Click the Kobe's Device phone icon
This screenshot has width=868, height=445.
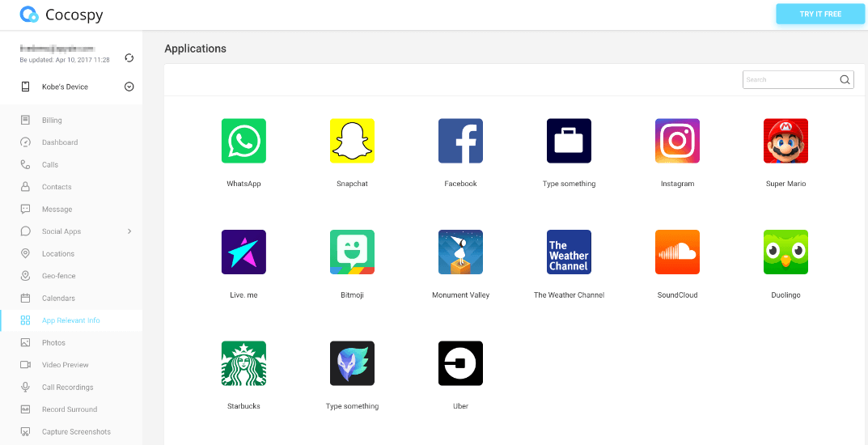25,87
